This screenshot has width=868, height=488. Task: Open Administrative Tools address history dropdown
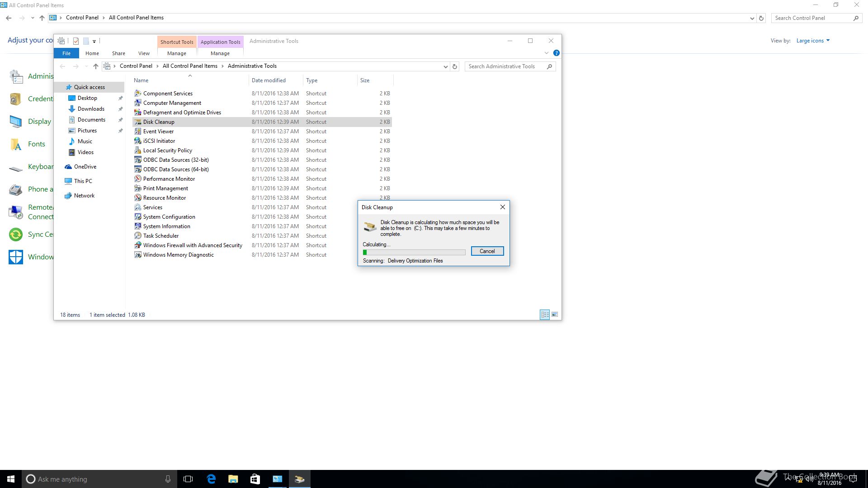click(445, 66)
